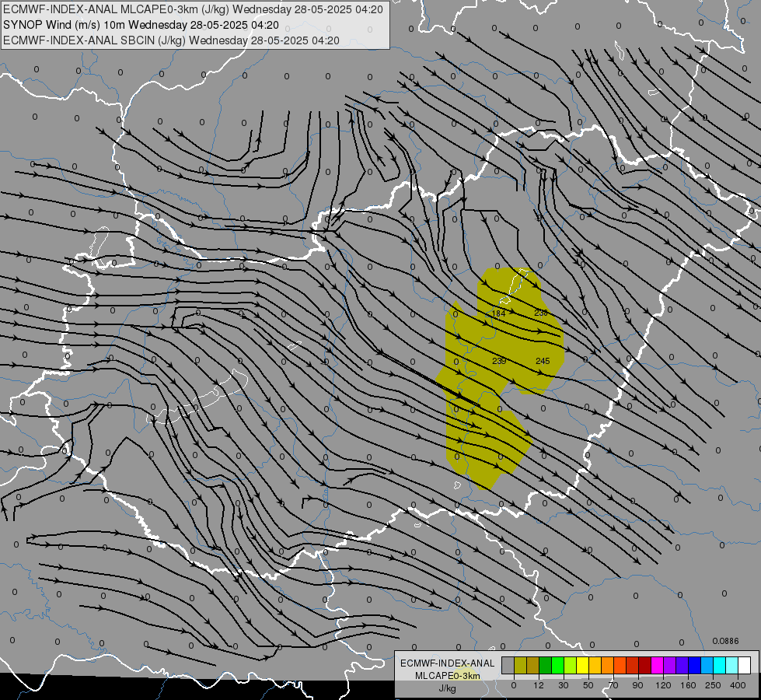Click the yellow-green legend swatch
Screen dimensions: 761x700
coord(571,665)
